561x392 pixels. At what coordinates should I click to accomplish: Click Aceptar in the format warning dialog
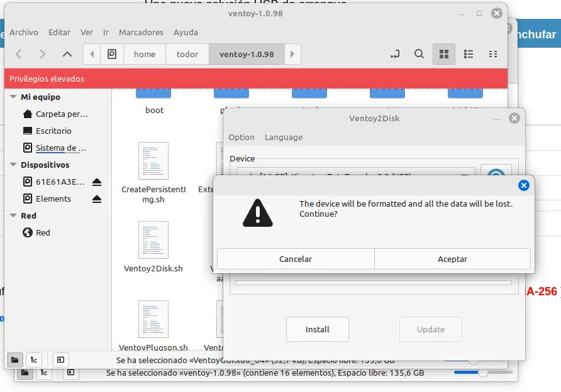[x=452, y=259]
